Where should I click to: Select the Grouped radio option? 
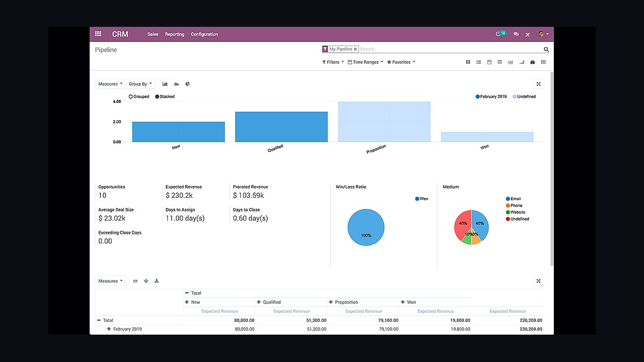(139, 97)
